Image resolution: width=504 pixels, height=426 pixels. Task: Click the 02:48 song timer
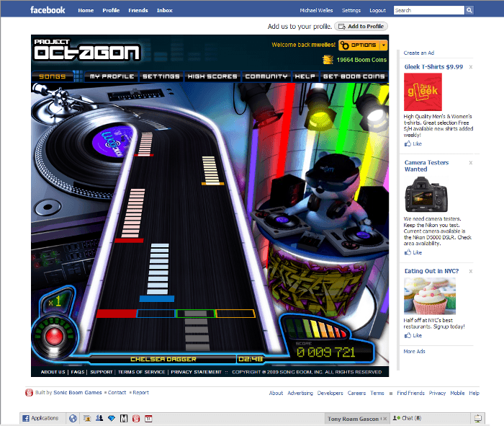pos(251,359)
